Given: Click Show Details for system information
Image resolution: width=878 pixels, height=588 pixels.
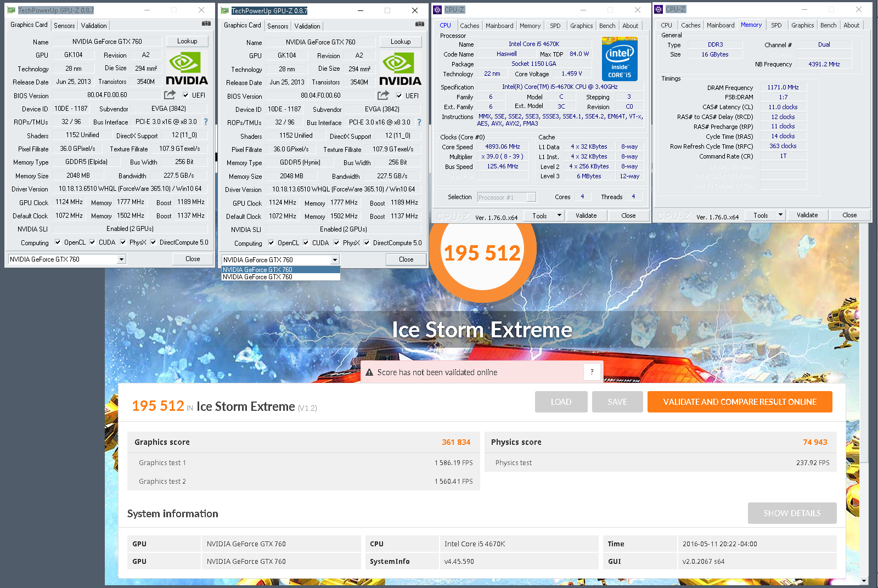Looking at the screenshot, I should click(792, 513).
